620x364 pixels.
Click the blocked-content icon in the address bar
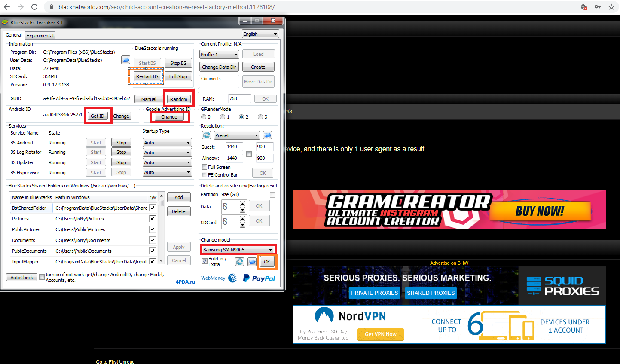[584, 7]
